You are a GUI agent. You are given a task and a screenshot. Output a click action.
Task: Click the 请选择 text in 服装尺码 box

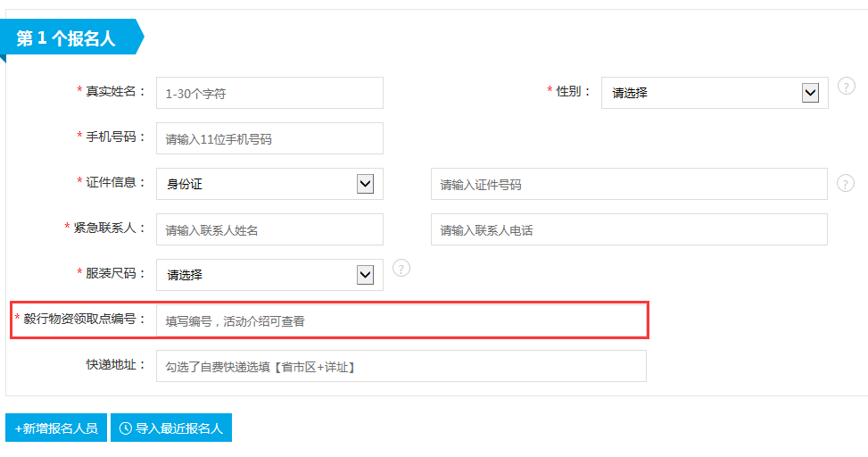point(185,275)
